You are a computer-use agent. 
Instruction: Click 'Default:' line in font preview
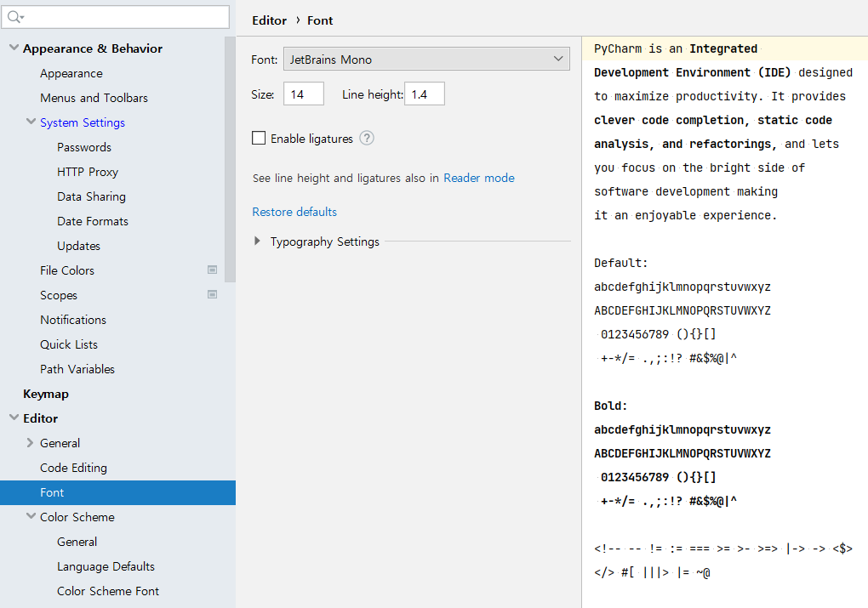tap(620, 263)
